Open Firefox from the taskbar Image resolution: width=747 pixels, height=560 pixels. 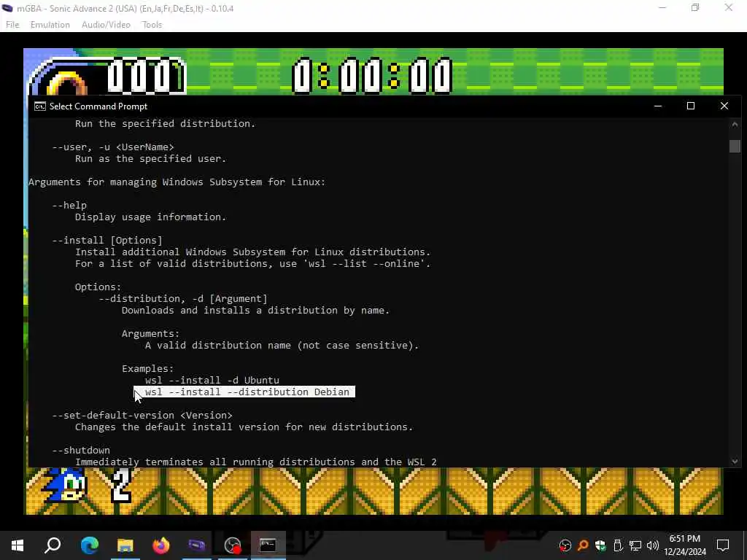(x=161, y=545)
